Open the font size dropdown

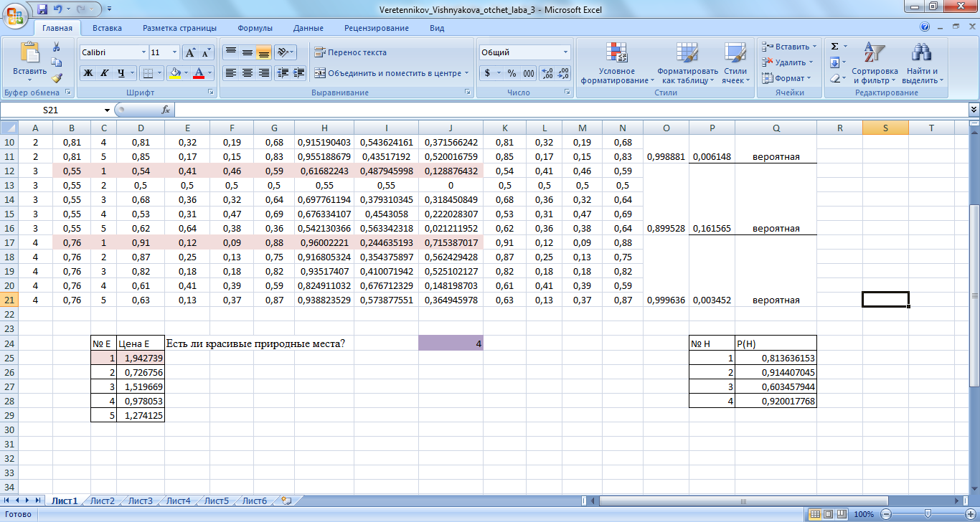174,53
